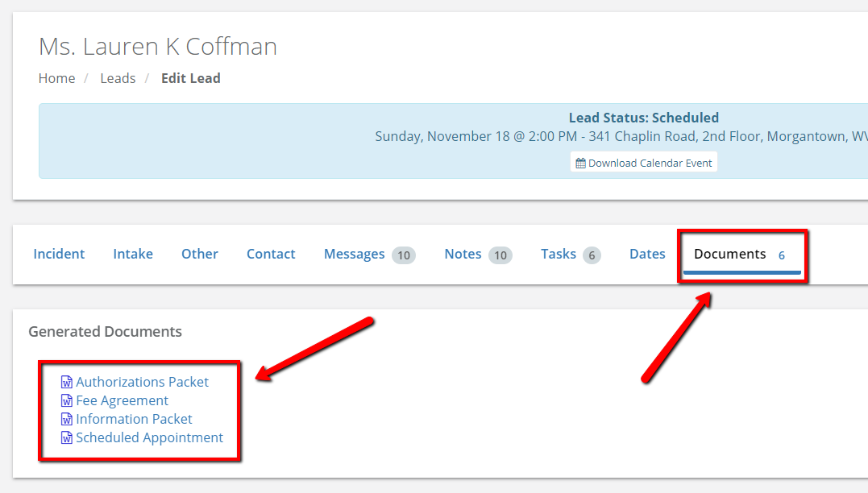Open the Other tab
868x493 pixels.
tap(200, 254)
